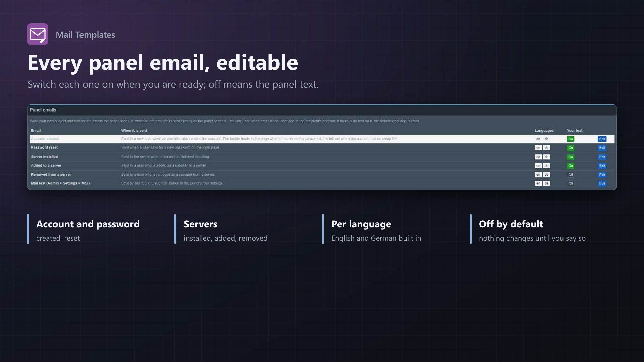Select the en badge in Account created row
The image size is (644, 362).
pos(538,139)
